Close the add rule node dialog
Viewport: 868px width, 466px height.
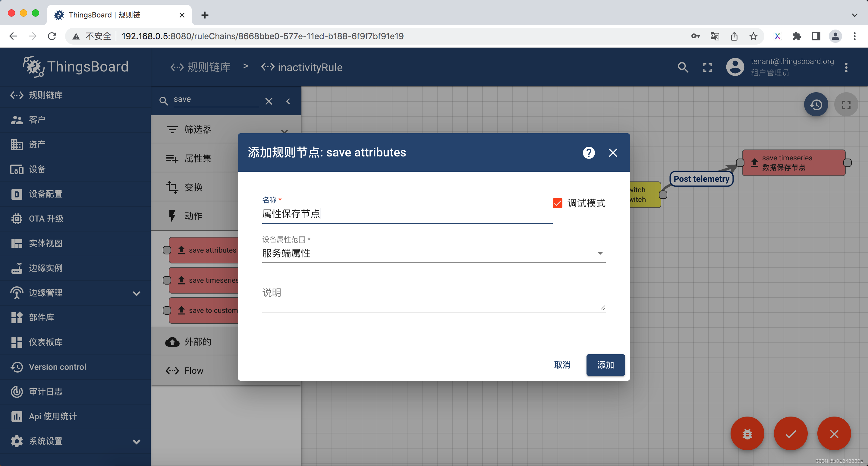pyautogui.click(x=613, y=153)
